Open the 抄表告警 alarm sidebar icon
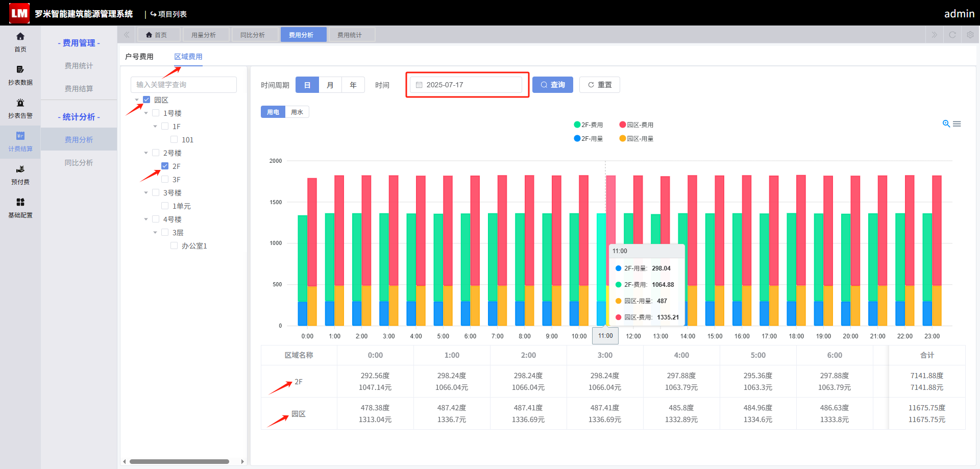Screen dimensions: 980x469 [x=20, y=103]
